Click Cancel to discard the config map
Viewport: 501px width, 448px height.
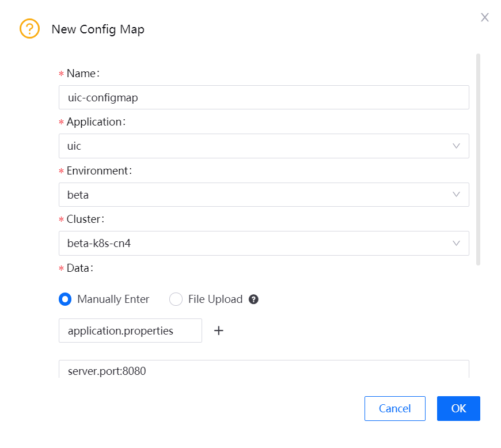394,408
